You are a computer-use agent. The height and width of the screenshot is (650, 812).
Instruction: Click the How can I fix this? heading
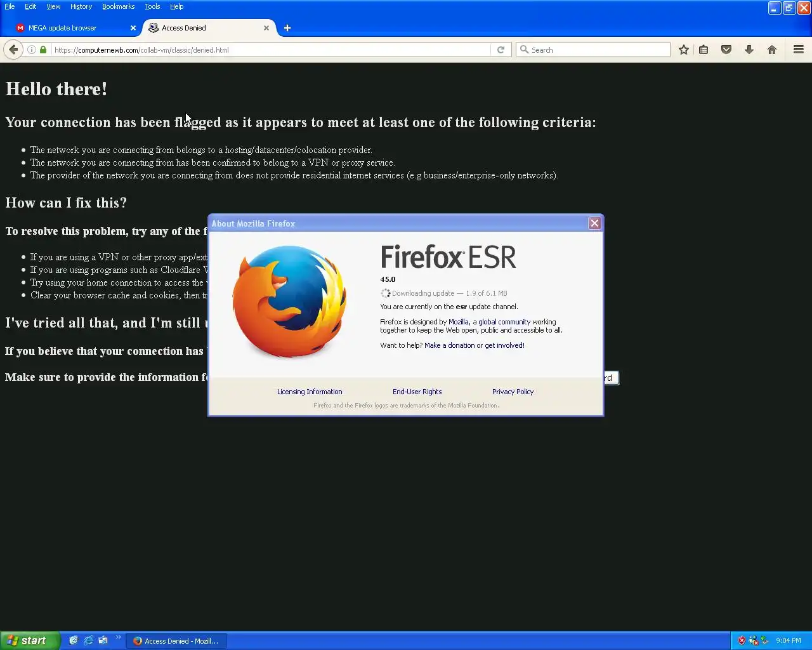point(66,203)
